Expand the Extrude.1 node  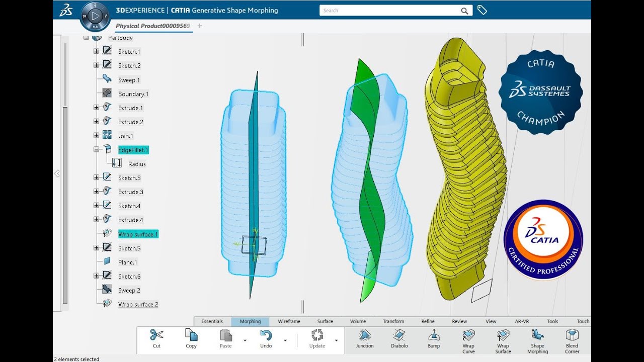pyautogui.click(x=97, y=108)
